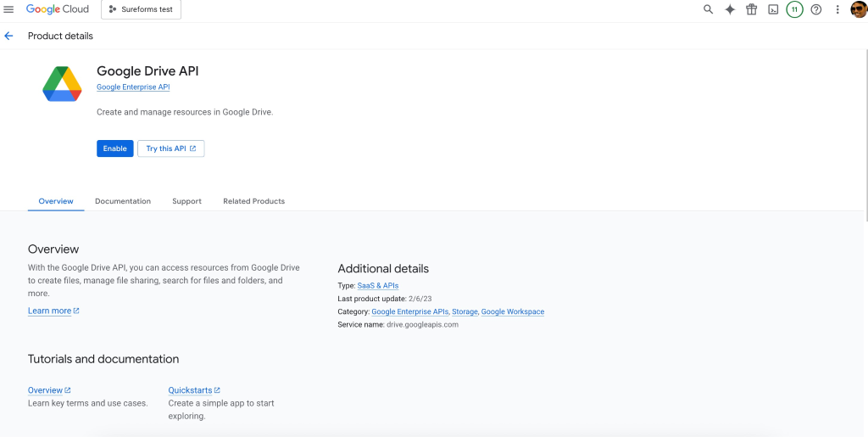Select the Overview tab

(x=56, y=201)
